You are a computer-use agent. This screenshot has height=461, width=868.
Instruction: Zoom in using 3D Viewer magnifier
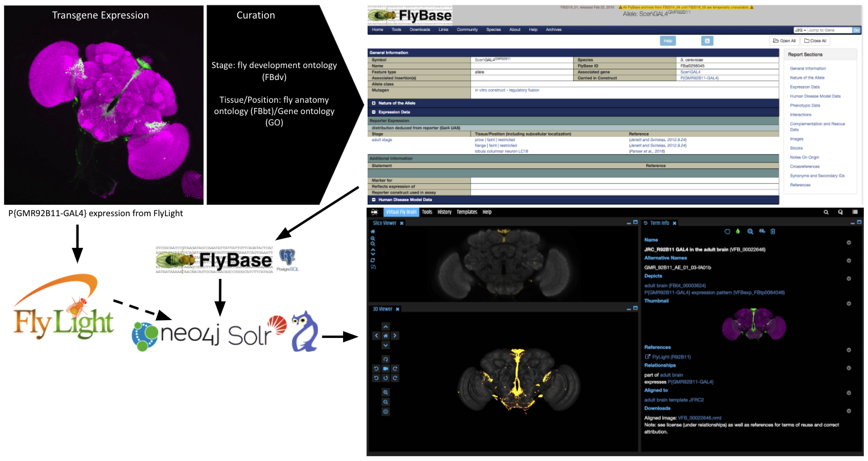point(386,392)
